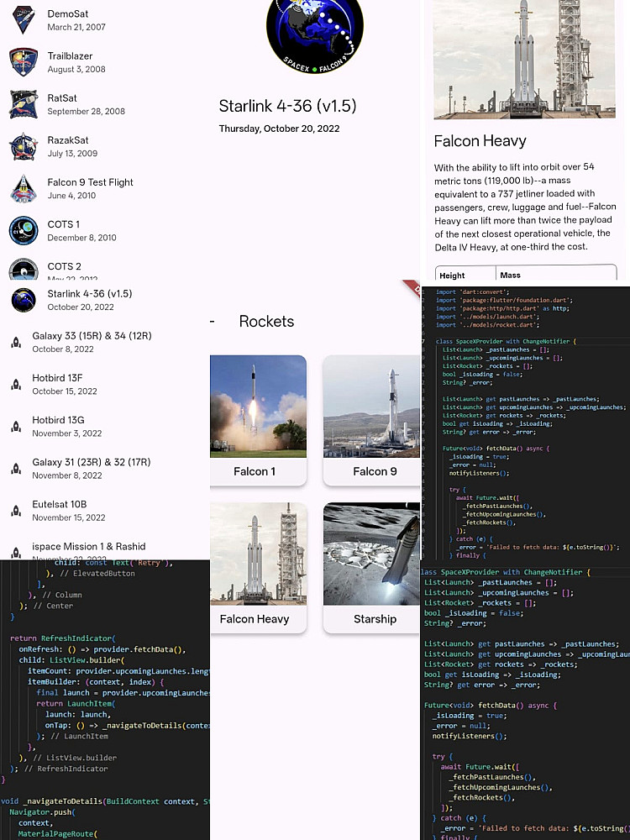Click the Height column header
This screenshot has height=840, width=630.
(x=452, y=276)
